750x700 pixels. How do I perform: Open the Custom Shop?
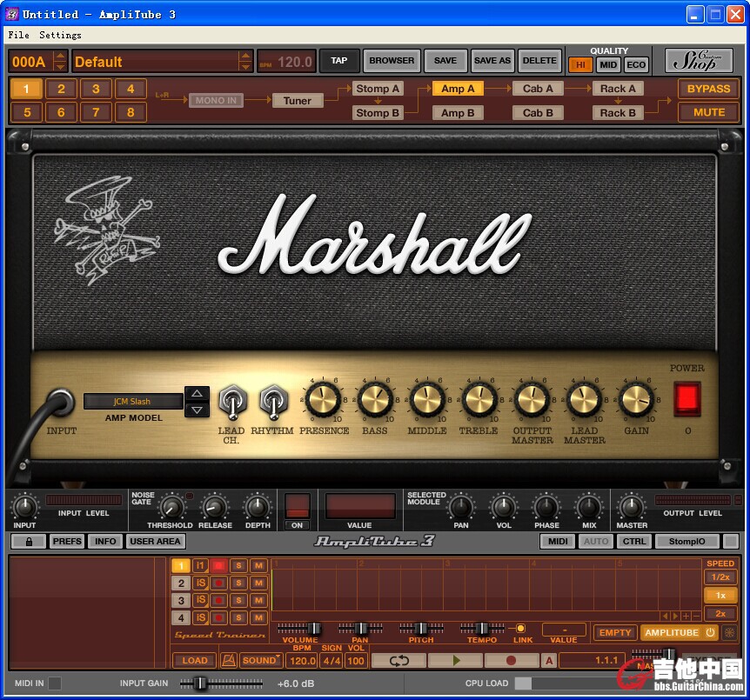click(x=699, y=61)
